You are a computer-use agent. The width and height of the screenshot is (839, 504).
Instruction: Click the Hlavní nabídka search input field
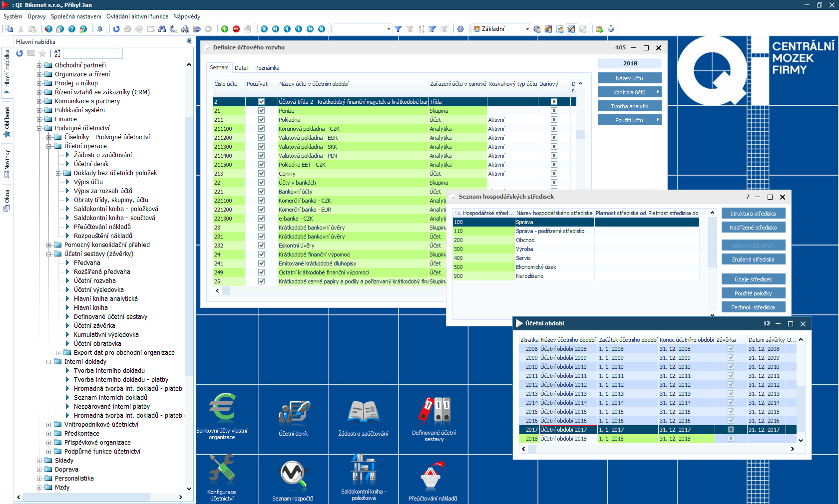93,53
